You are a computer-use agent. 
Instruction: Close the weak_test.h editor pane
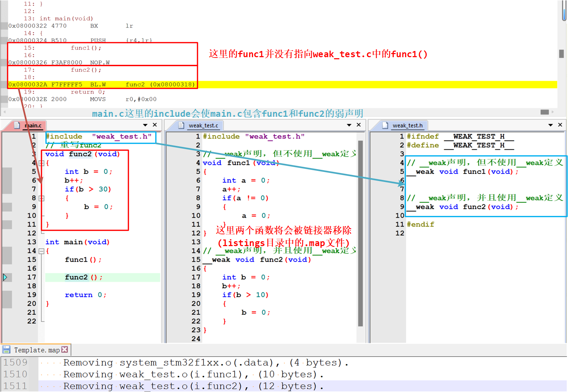coord(560,125)
